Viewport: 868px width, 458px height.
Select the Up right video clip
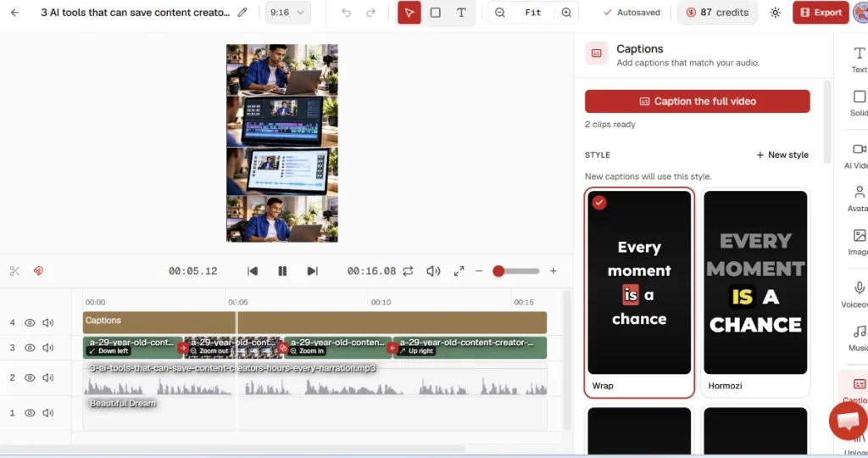[x=470, y=347]
